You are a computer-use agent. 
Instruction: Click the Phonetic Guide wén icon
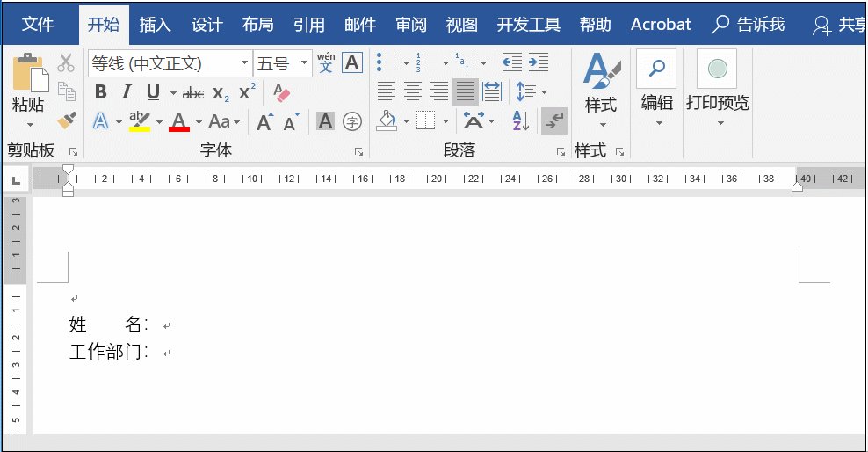click(x=326, y=63)
